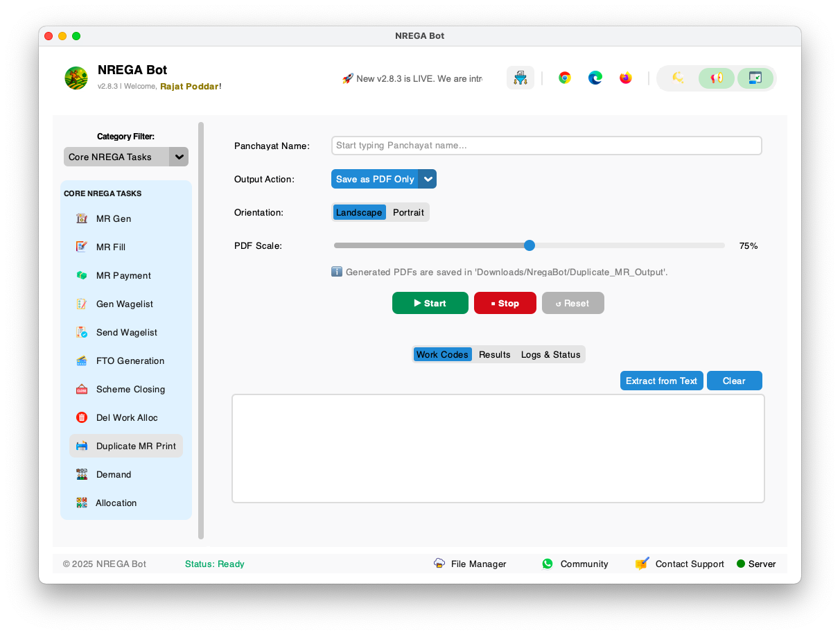Image resolution: width=840 pixels, height=635 pixels.
Task: Click the CORE NREGA TASKS heading
Action: point(103,193)
